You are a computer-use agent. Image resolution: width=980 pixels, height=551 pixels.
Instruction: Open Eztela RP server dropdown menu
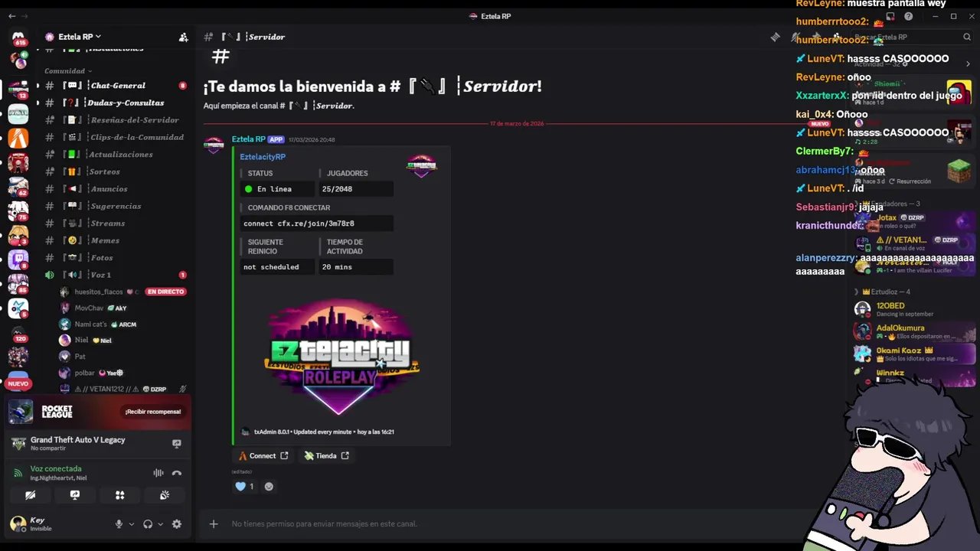[x=80, y=37]
